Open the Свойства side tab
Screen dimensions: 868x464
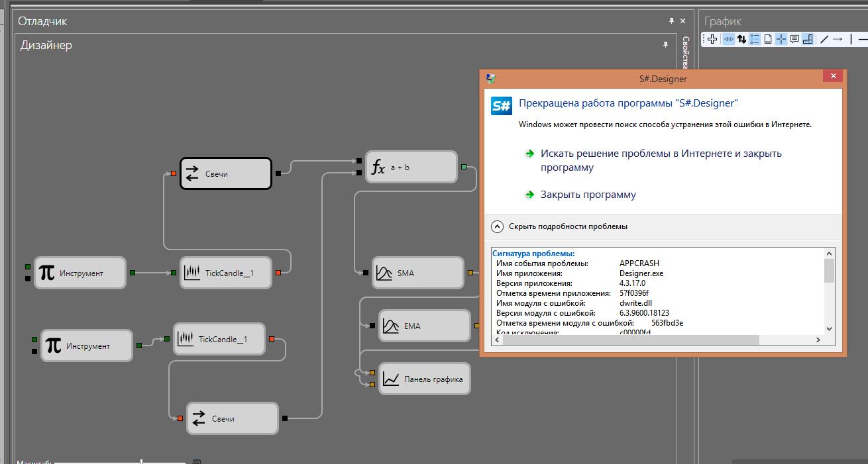tap(686, 52)
